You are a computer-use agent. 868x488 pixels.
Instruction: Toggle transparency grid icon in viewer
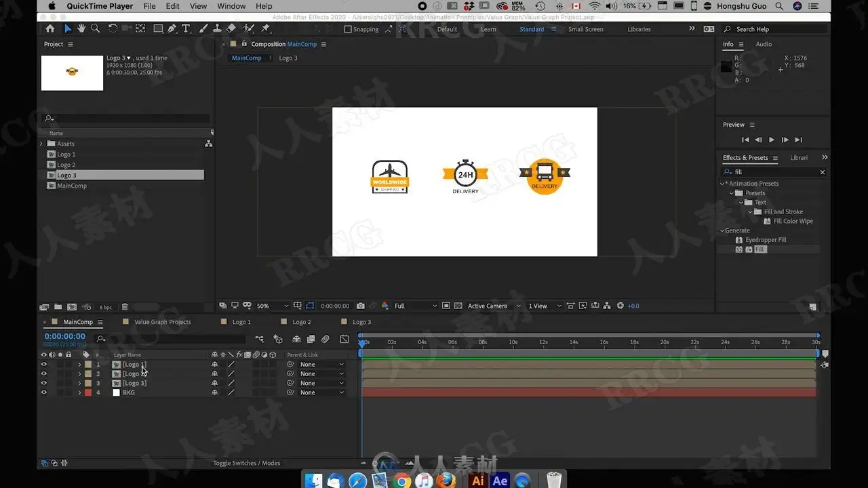point(458,306)
